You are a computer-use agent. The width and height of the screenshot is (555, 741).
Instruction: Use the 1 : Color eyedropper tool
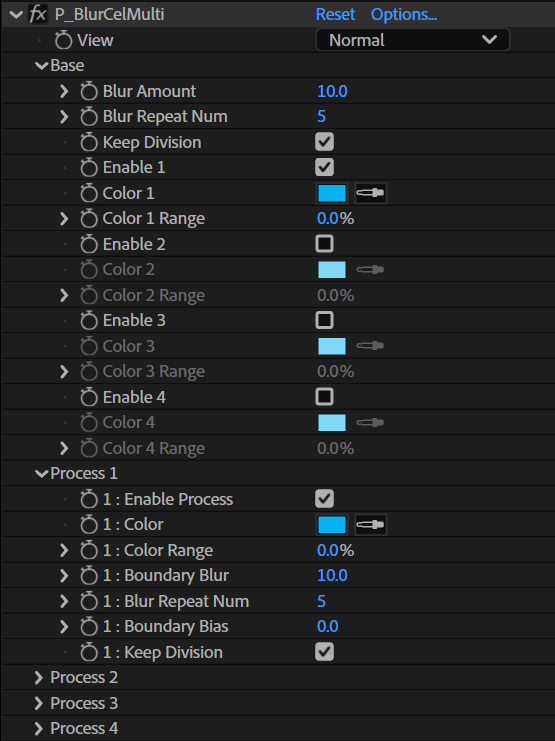(x=371, y=525)
